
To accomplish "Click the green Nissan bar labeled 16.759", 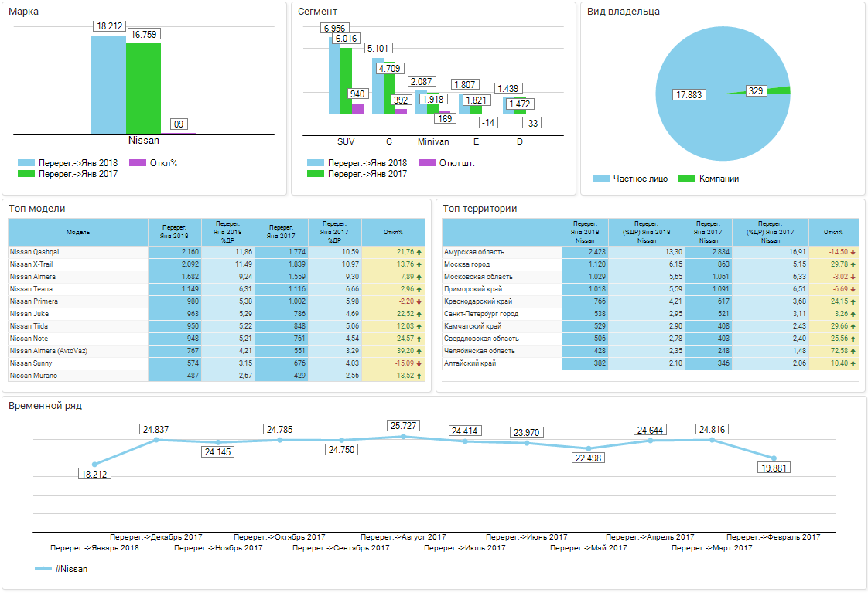I will 143,89.
